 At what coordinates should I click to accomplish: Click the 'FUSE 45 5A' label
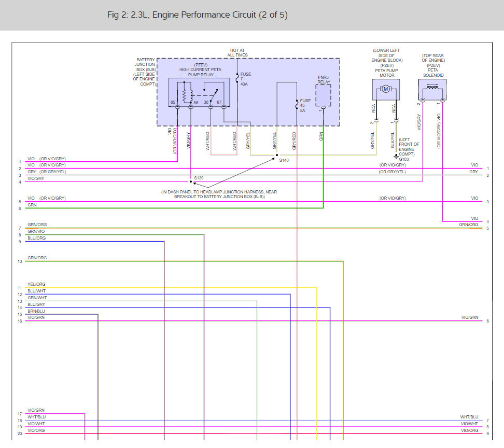click(x=305, y=105)
